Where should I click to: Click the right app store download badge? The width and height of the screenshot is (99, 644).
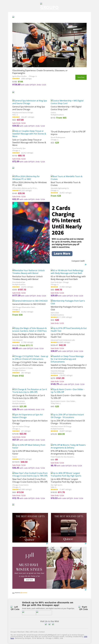point(44,613)
